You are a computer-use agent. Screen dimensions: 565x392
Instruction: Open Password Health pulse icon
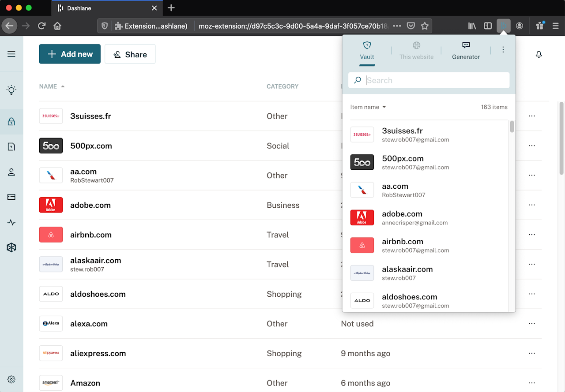pyautogui.click(x=11, y=222)
